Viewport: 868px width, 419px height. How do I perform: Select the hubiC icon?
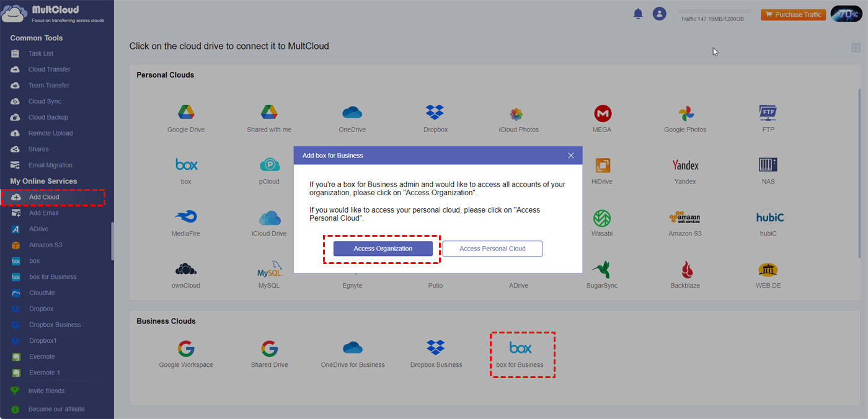[770, 218]
